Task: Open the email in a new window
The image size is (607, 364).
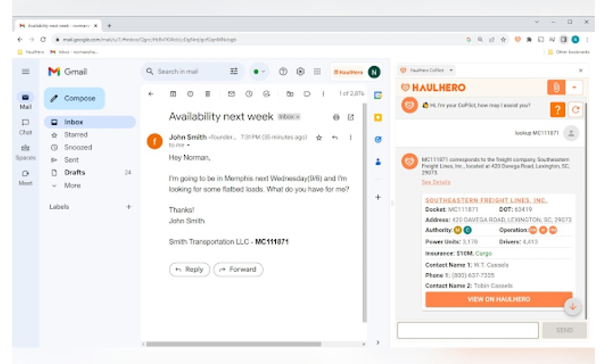Action: point(351,117)
